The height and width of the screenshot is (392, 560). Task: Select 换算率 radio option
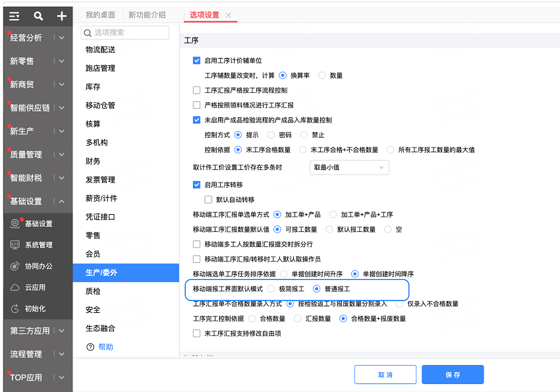tap(283, 75)
